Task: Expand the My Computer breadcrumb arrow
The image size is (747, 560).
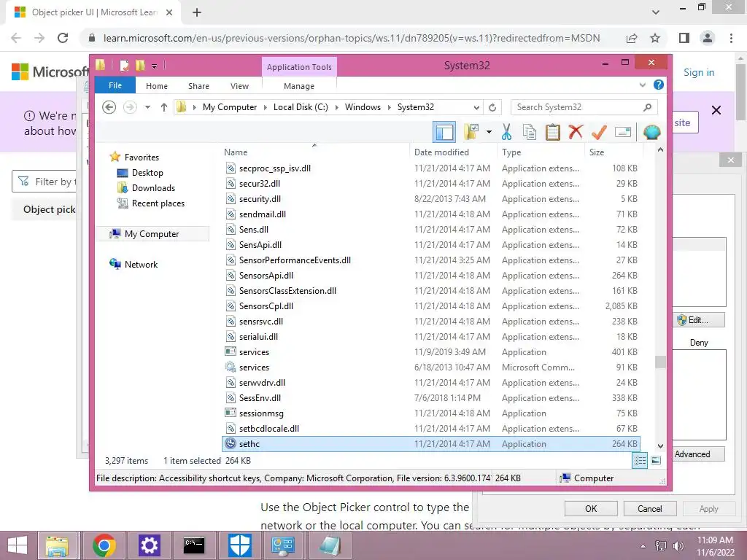Action: coord(266,107)
